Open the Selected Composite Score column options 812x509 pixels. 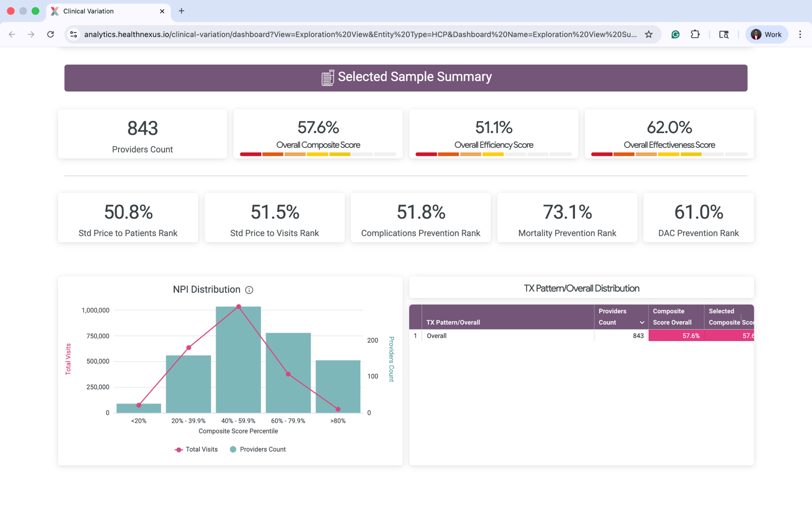coord(741,316)
